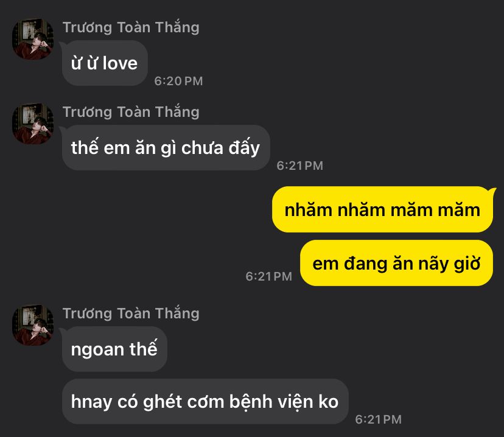Select the 'hnay có ghét cơm bệnh viện ko' bubble
504x437 pixels.
205,401
